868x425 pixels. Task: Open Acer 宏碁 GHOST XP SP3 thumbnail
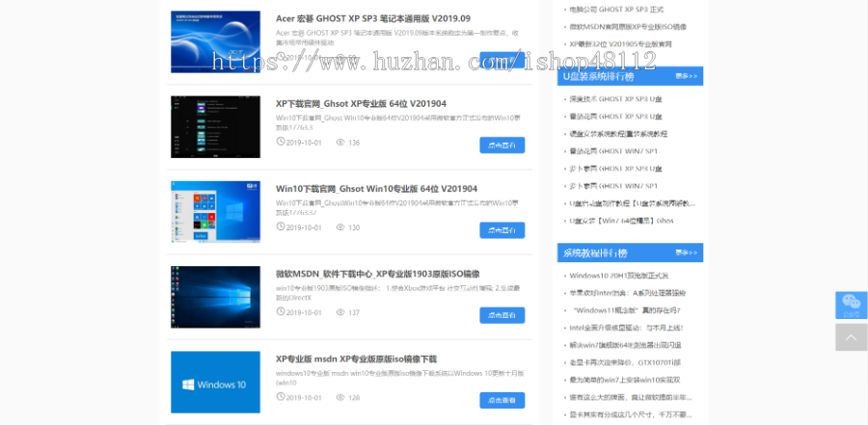(x=215, y=42)
